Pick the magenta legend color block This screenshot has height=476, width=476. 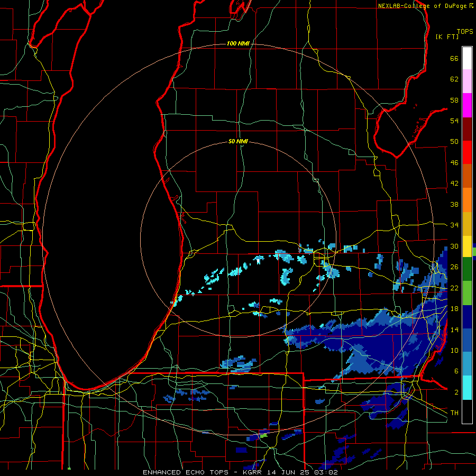coord(467,105)
